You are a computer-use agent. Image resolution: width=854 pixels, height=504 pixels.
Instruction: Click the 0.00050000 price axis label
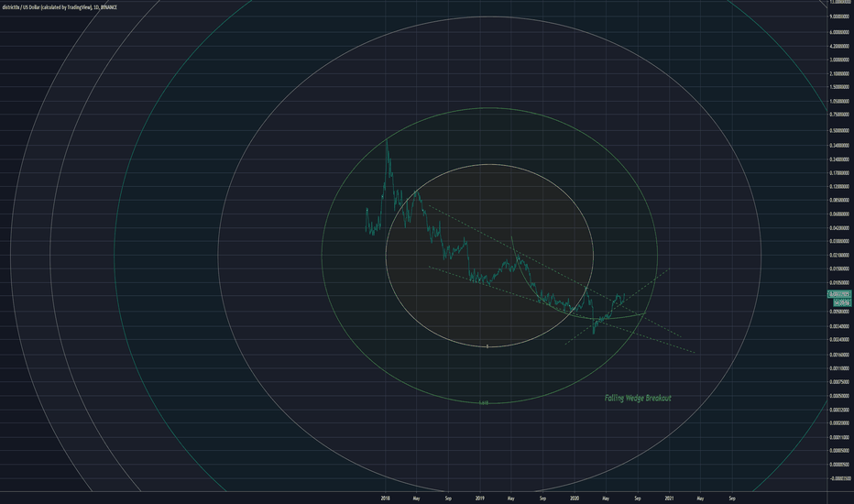(x=839, y=396)
